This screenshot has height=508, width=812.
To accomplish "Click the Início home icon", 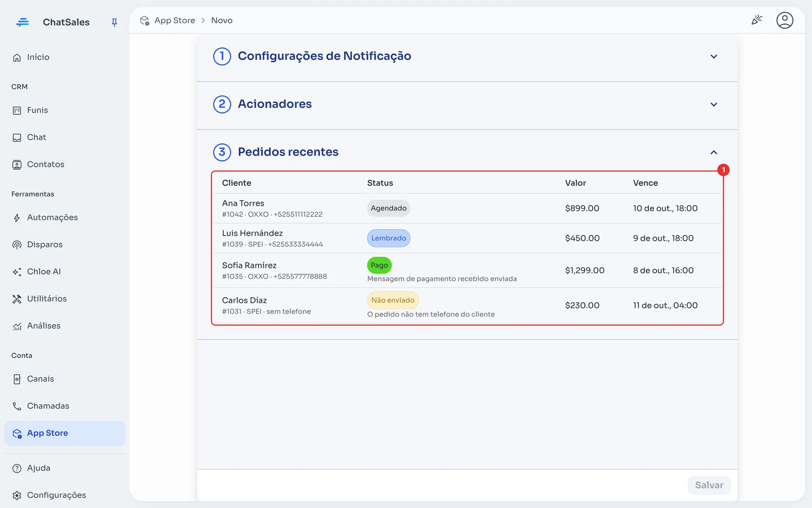I will pos(17,57).
